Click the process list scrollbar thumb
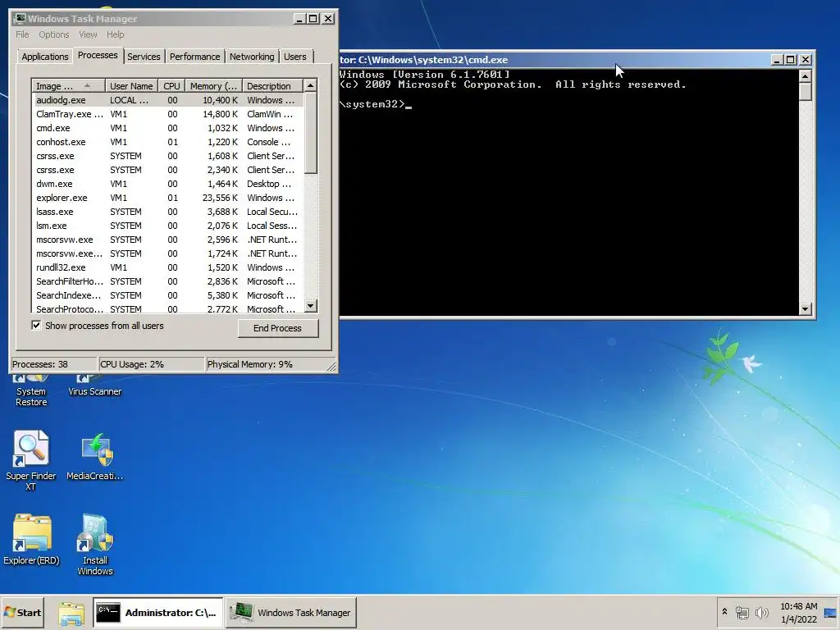840x630 pixels. pyautogui.click(x=311, y=133)
